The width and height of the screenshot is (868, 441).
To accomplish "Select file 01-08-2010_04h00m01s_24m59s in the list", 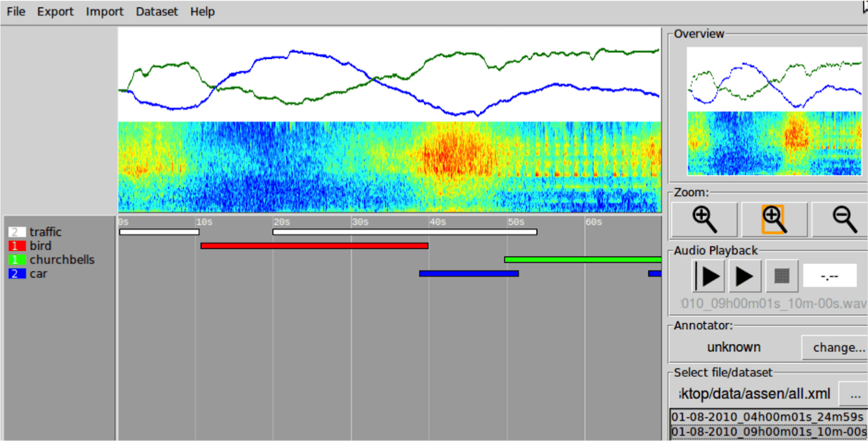I will 768,417.
